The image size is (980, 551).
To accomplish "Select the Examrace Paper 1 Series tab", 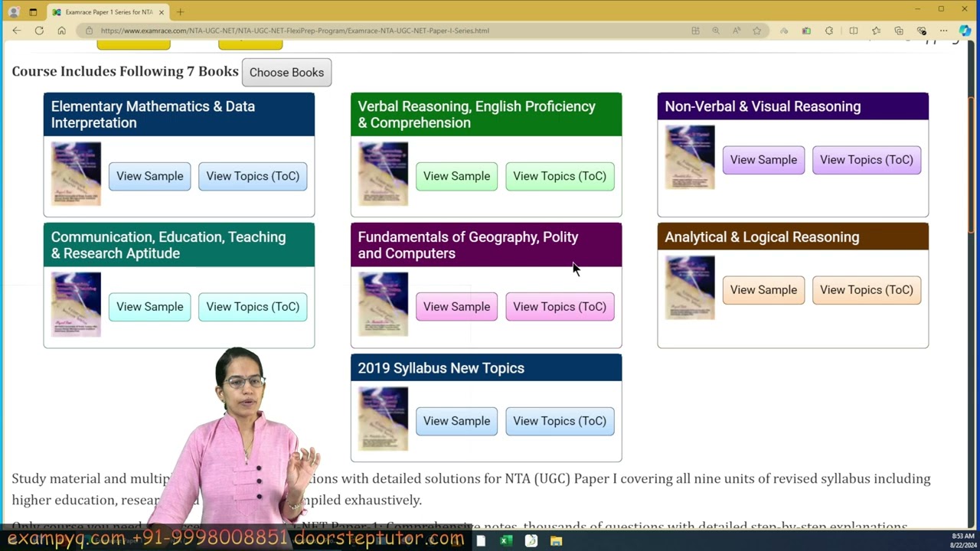I will tap(107, 12).
